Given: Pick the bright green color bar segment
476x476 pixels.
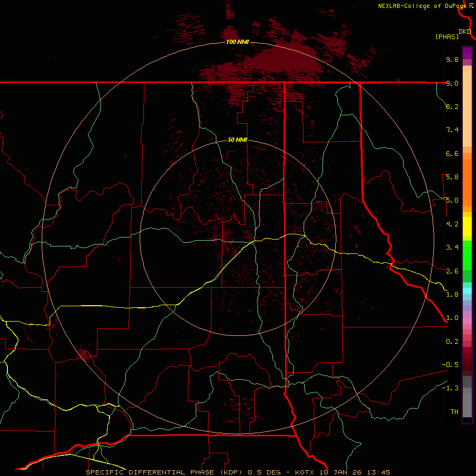Looking at the screenshot, I should tap(467, 255).
